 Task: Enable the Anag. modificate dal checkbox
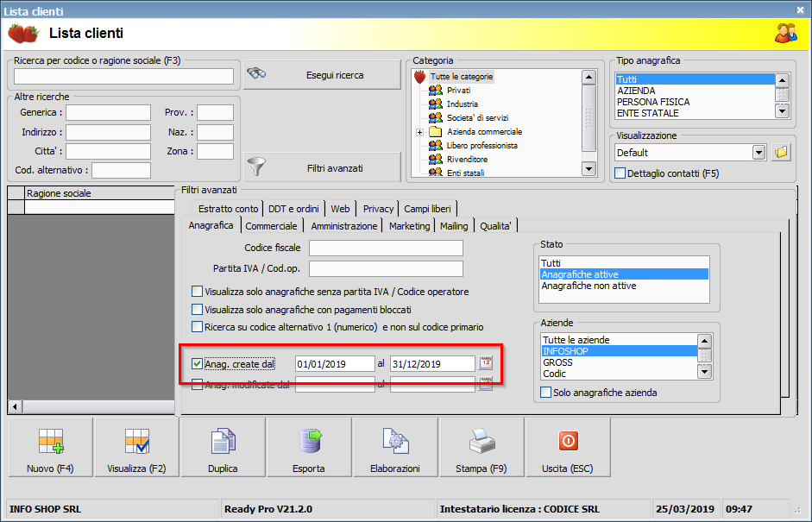point(197,384)
